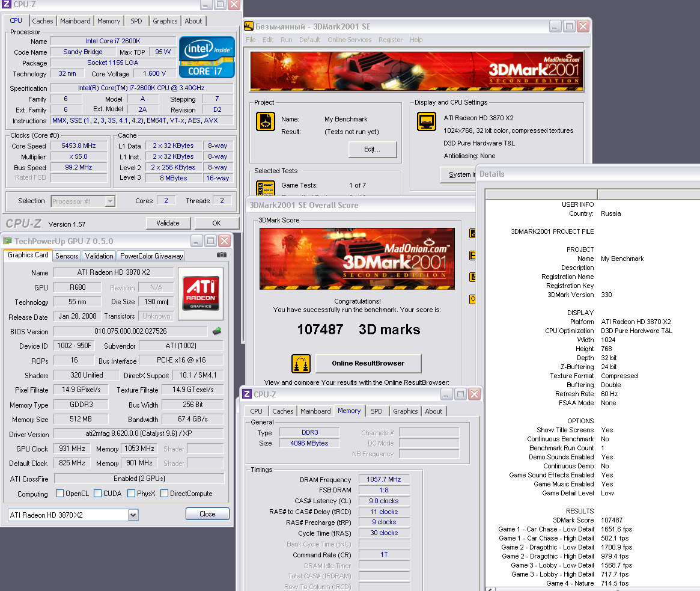Open the Online Services menu

pos(350,40)
